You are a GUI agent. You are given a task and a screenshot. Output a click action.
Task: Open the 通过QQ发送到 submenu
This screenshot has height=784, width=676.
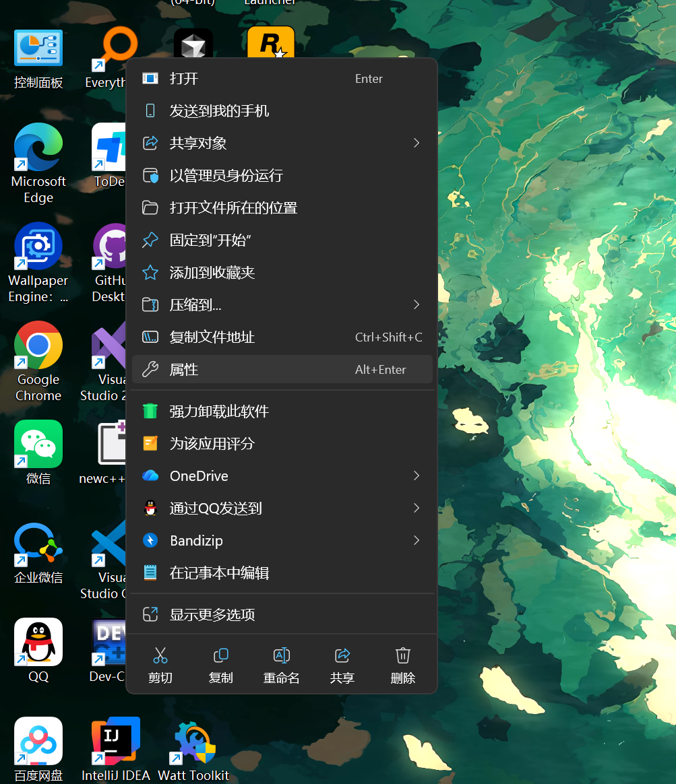click(281, 508)
